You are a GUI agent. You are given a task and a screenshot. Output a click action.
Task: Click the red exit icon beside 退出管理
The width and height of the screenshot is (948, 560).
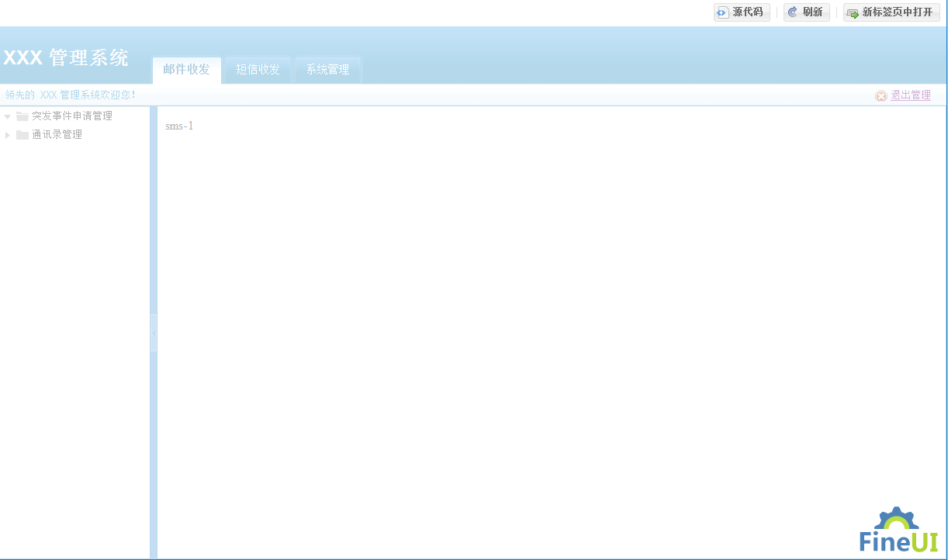pos(881,96)
